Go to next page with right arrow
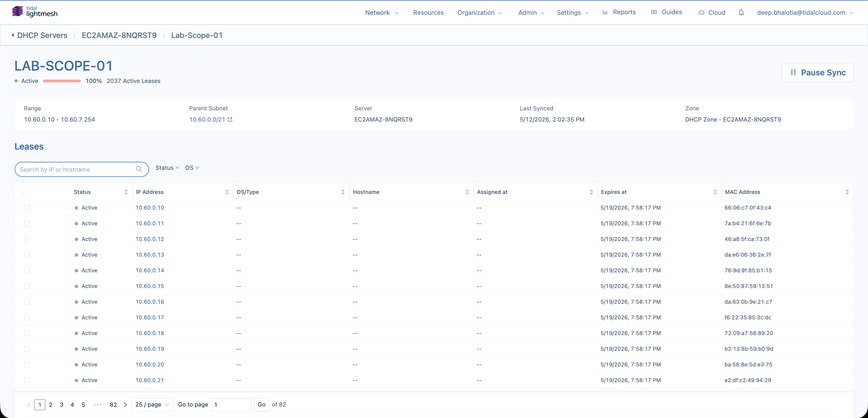 coord(125,404)
